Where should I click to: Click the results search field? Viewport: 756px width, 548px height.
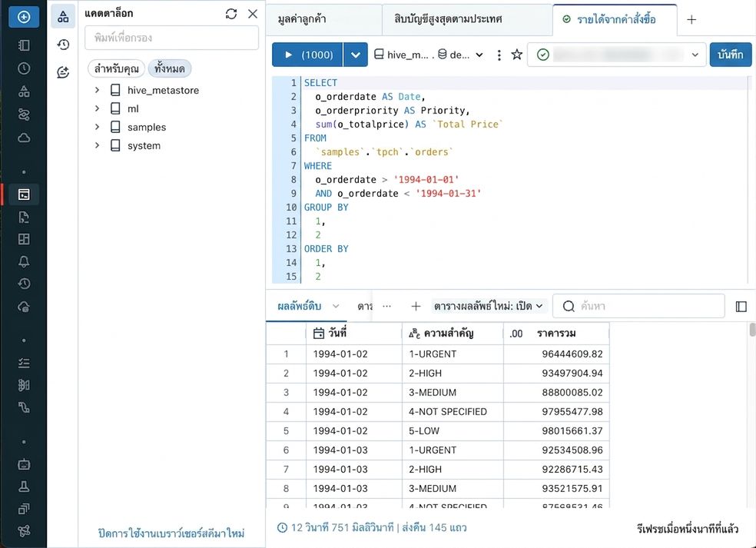tap(638, 306)
